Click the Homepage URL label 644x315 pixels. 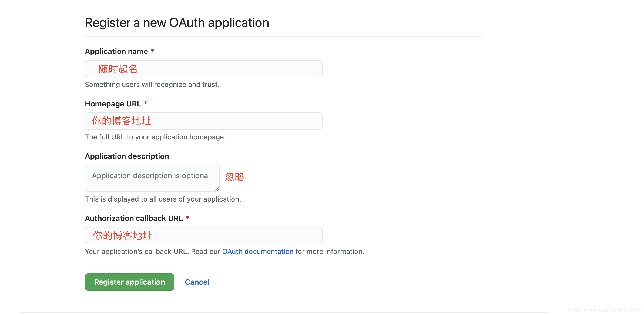coord(113,104)
